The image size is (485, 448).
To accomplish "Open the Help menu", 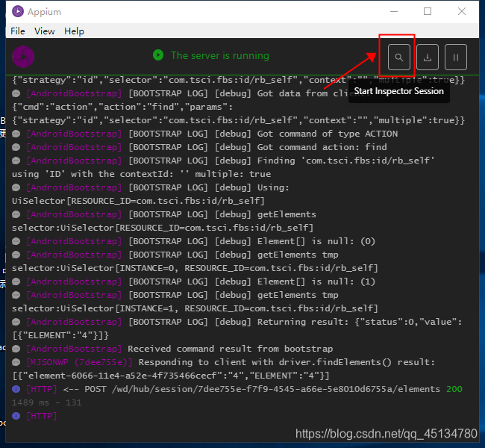I will [x=74, y=31].
